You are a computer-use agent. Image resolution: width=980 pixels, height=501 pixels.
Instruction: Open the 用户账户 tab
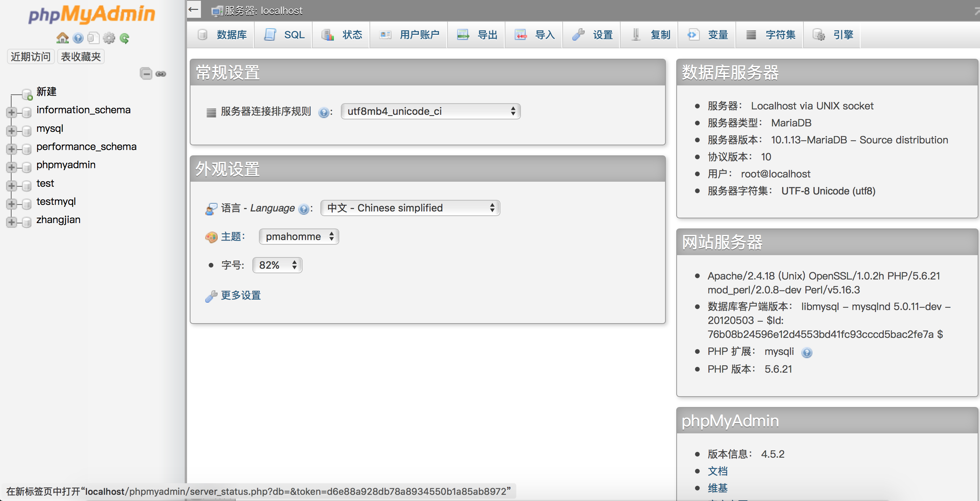click(409, 35)
